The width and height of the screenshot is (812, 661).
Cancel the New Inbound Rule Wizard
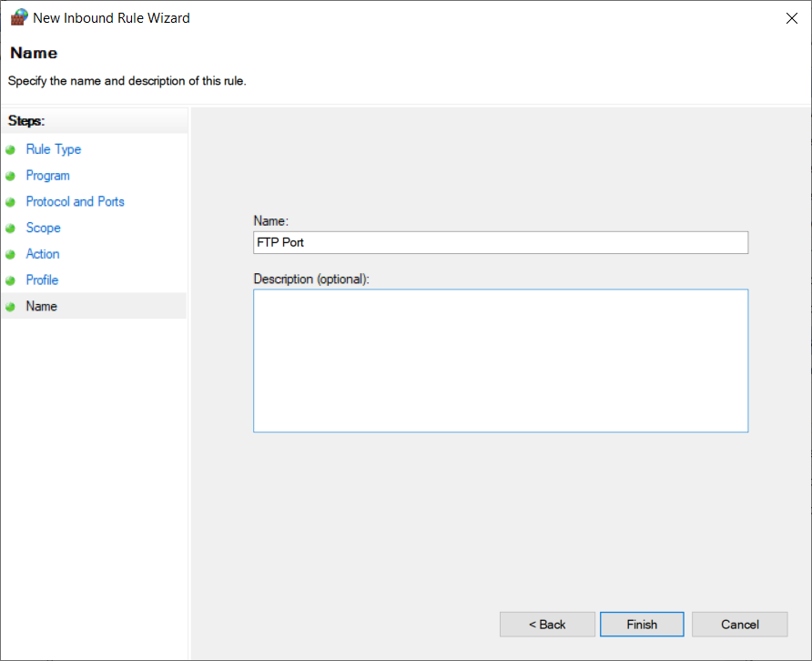(739, 625)
